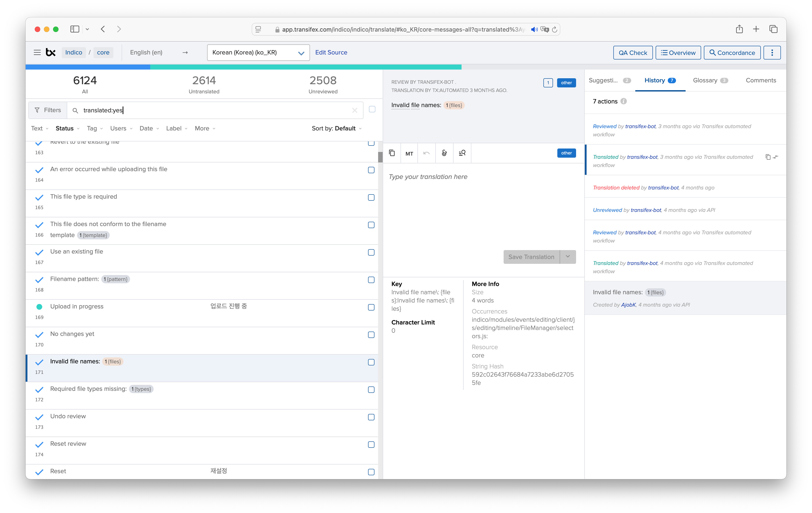812x513 pixels.
Task: Click the blue 'other' plural badge in header
Action: (566, 83)
